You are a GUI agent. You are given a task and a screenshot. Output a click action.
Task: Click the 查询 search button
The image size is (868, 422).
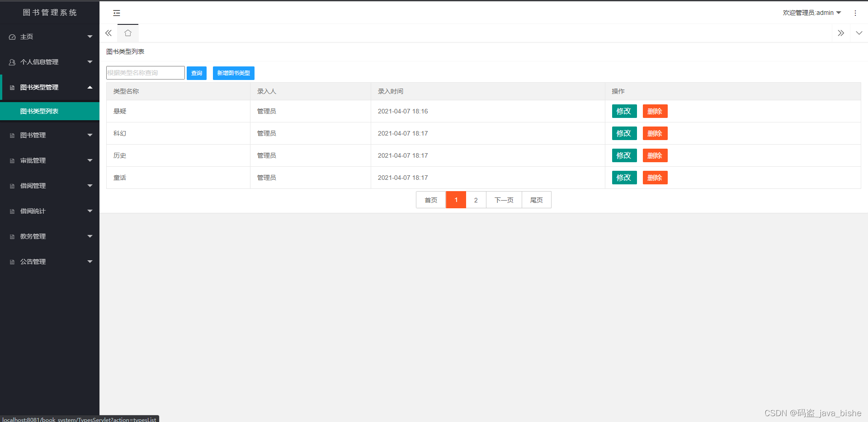pos(197,73)
